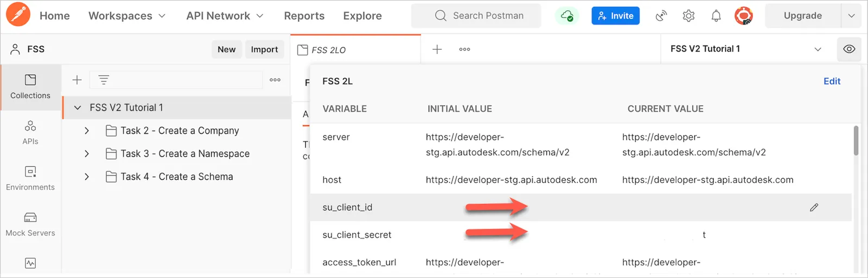Click the sync status cloud icon

coord(567,16)
